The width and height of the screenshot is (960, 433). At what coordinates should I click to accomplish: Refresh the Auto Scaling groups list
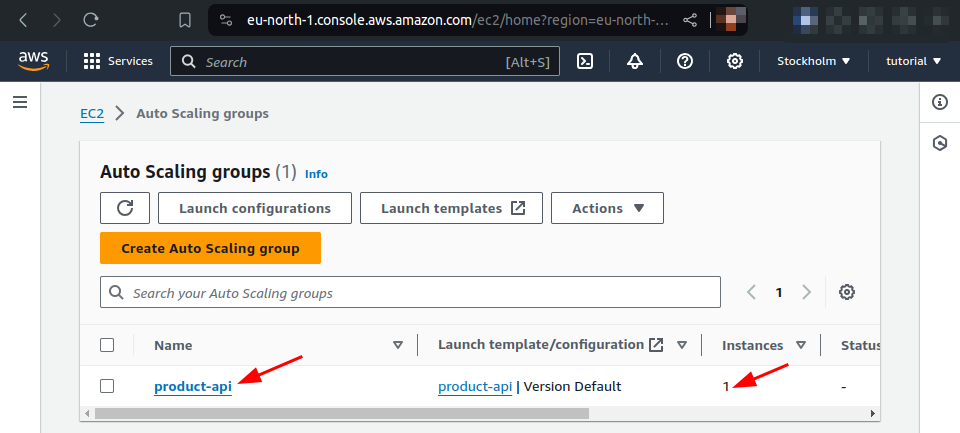(125, 208)
